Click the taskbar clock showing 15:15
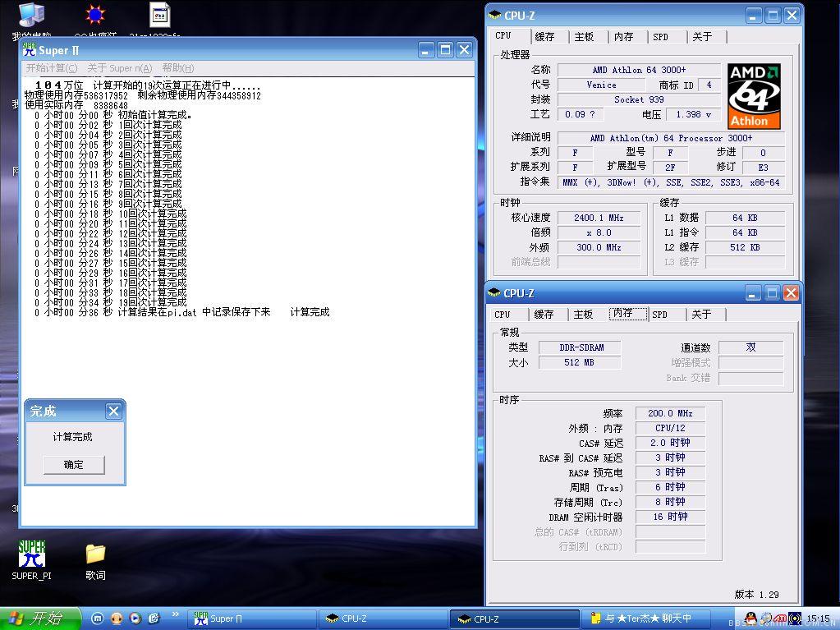 tap(818, 619)
